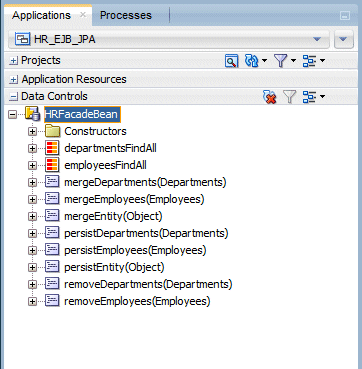The width and height of the screenshot is (362, 369).
Task: Expand the Application Resources section
Action: click(x=14, y=80)
